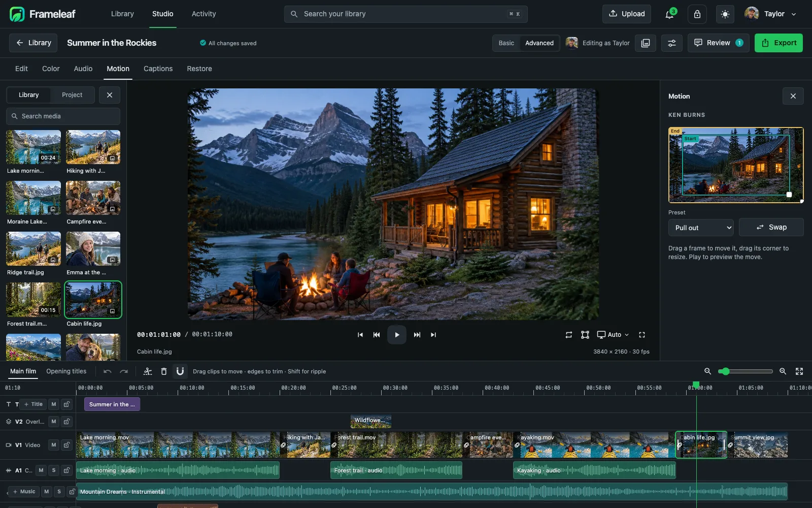The height and width of the screenshot is (508, 812).
Task: Switch media panel to Project tab
Action: tap(72, 95)
